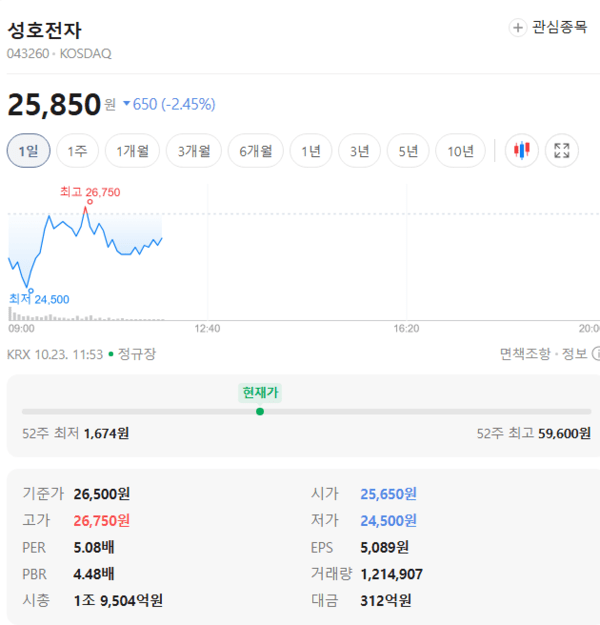Click the 정규장 market status label
Image resolution: width=600 pixels, height=625 pixels.
[137, 354]
